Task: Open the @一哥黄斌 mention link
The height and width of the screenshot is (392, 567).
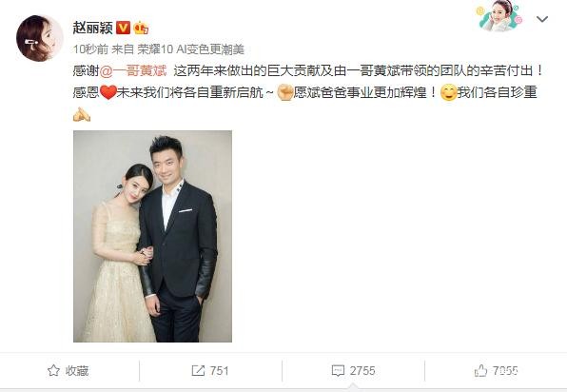Action: [x=133, y=70]
